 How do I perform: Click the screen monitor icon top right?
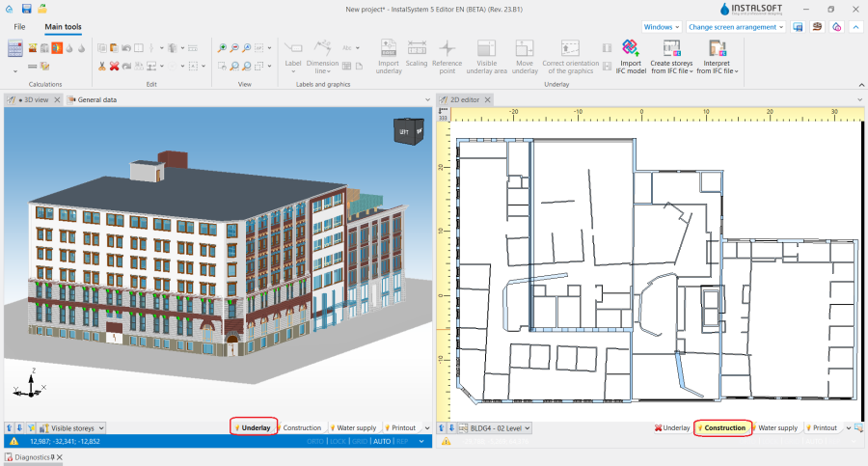(x=798, y=27)
